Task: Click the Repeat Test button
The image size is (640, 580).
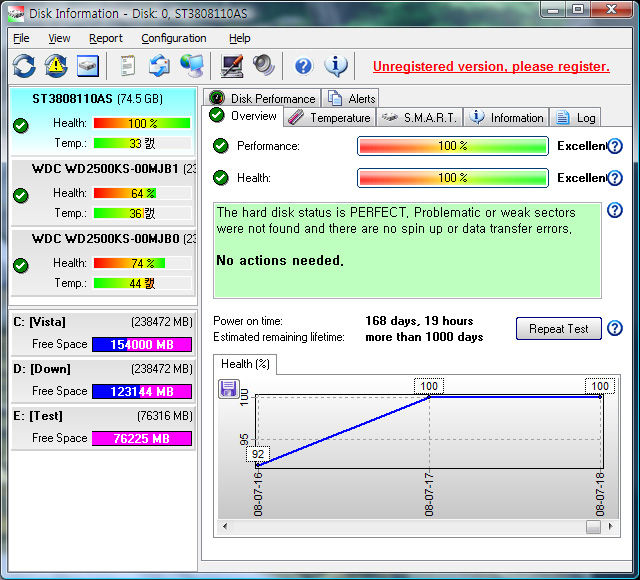Action: tap(559, 329)
